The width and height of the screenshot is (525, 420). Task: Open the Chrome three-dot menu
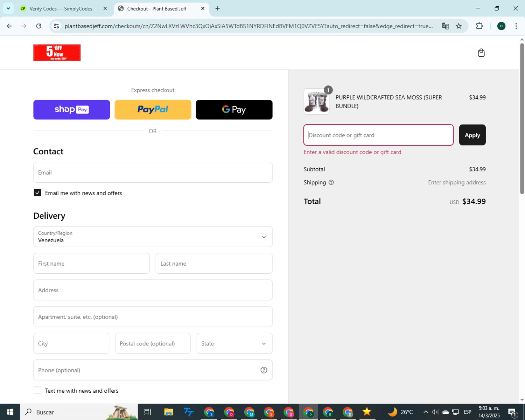point(516,26)
